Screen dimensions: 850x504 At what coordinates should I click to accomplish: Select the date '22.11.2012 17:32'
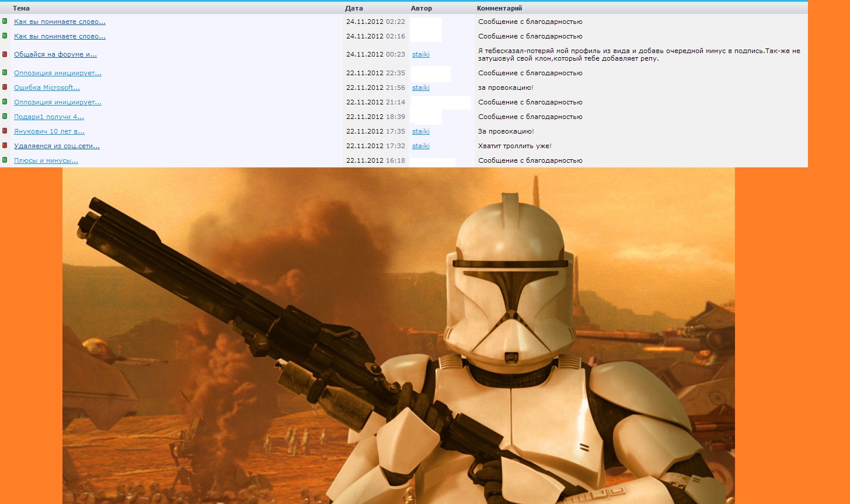click(375, 146)
